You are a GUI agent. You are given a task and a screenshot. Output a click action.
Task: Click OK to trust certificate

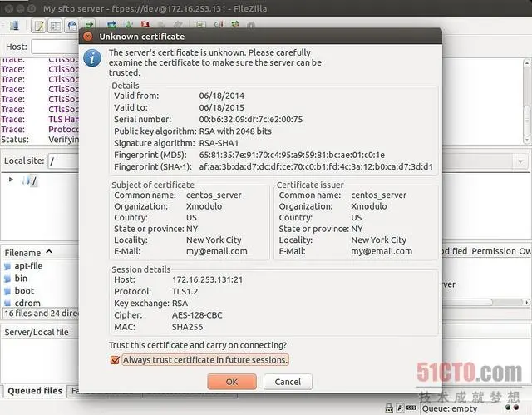point(232,382)
